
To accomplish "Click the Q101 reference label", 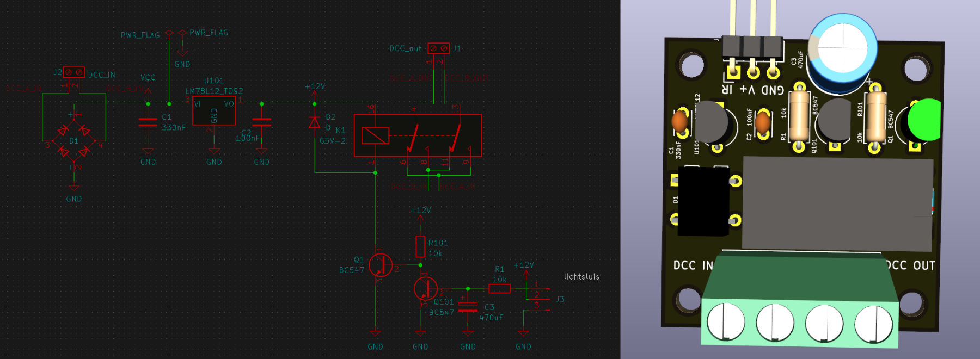I will 444,302.
